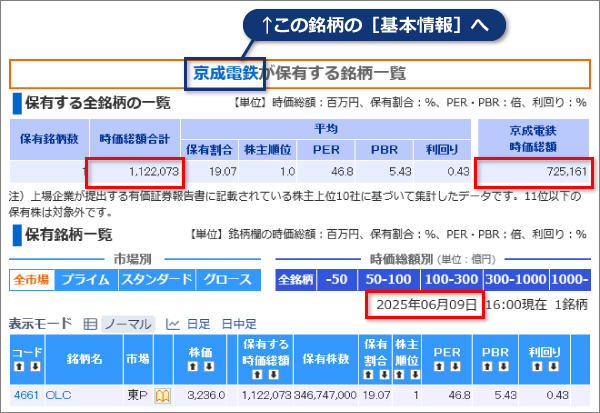
Task: Click average PER value 46.8 in summary
Action: click(342, 171)
